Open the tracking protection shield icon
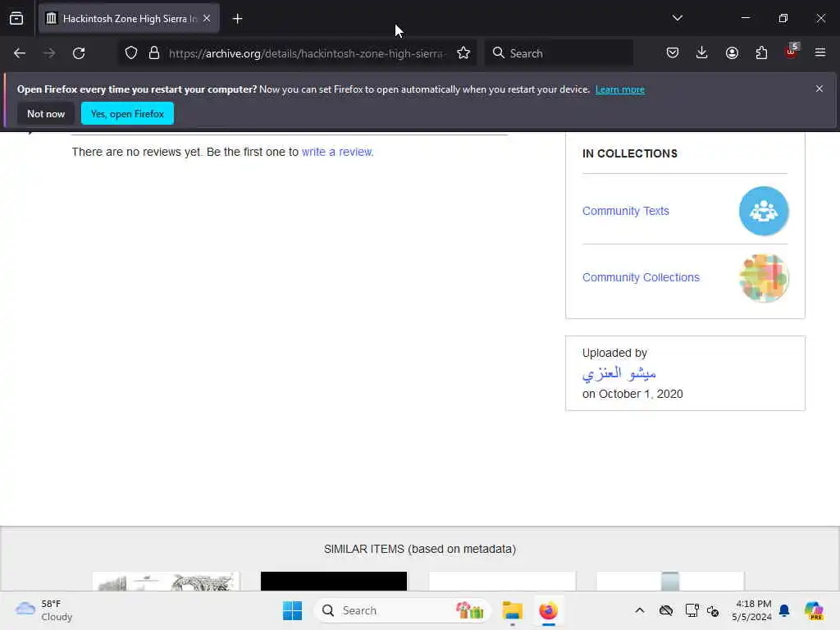 [131, 53]
